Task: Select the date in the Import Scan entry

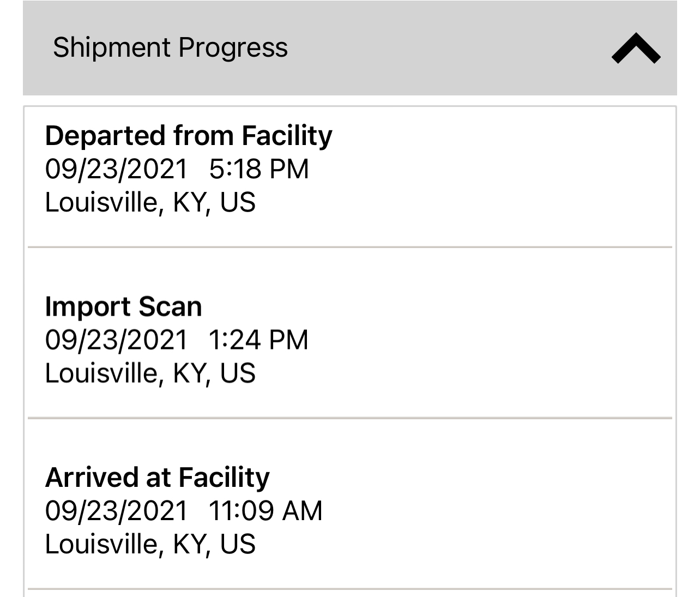Action: coord(116,340)
